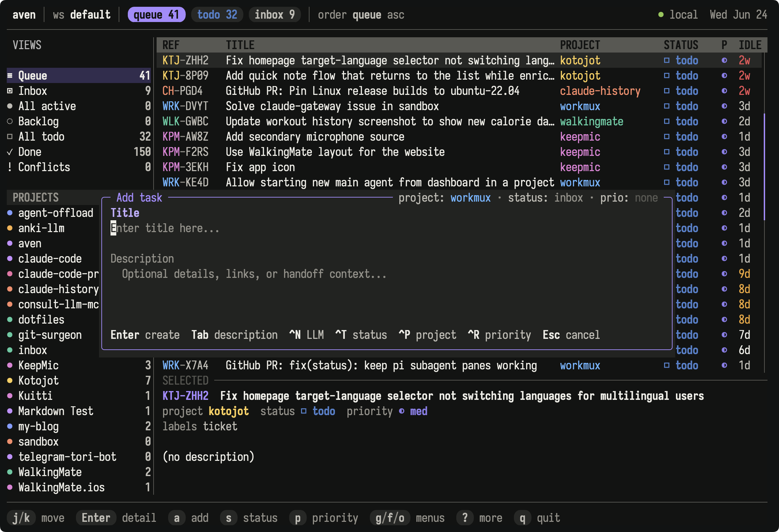Click the blue dot beside agent-offload project
The height and width of the screenshot is (532, 779).
coord(10,213)
